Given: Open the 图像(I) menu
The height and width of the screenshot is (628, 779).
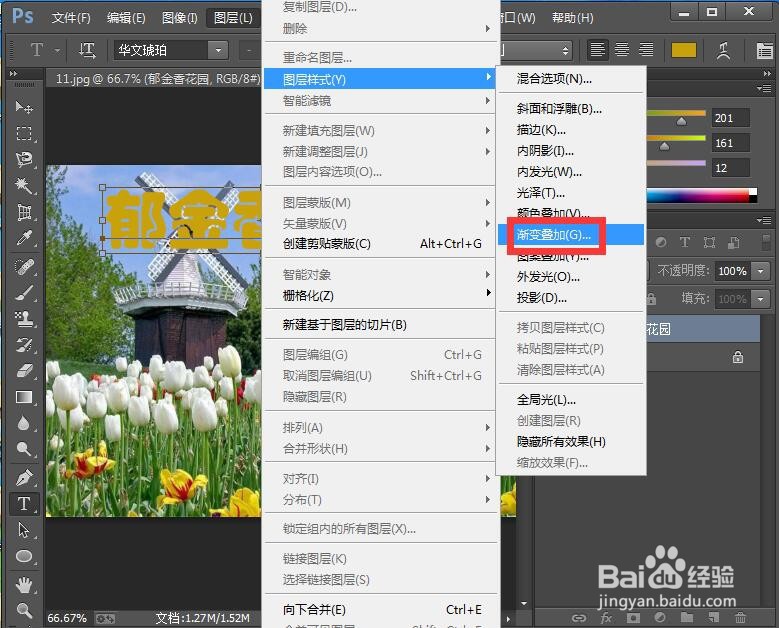Looking at the screenshot, I should 180,18.
